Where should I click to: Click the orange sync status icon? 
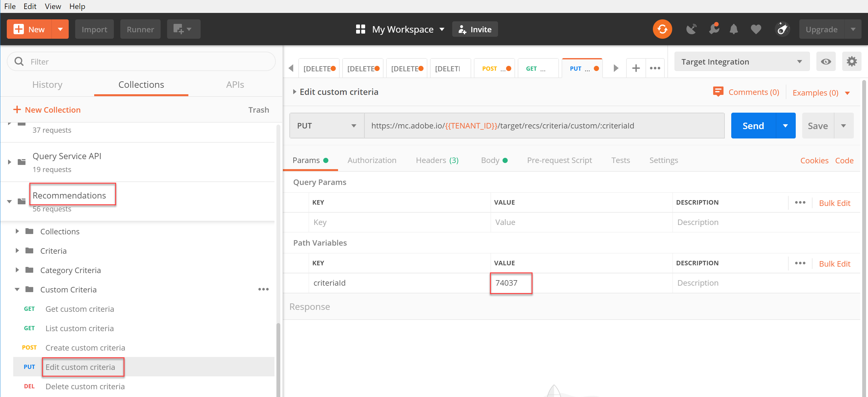click(x=663, y=29)
